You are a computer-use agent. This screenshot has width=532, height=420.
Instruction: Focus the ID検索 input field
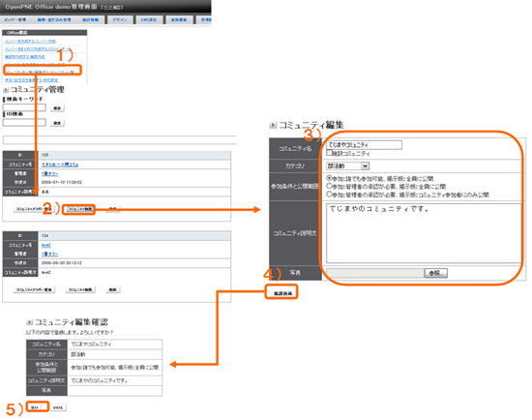tap(24, 122)
